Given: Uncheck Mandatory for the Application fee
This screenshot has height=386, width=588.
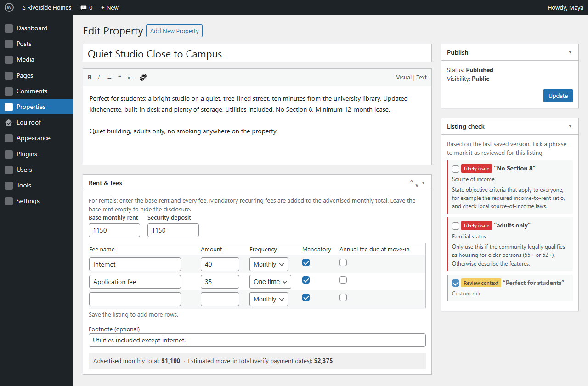Looking at the screenshot, I should (x=306, y=280).
